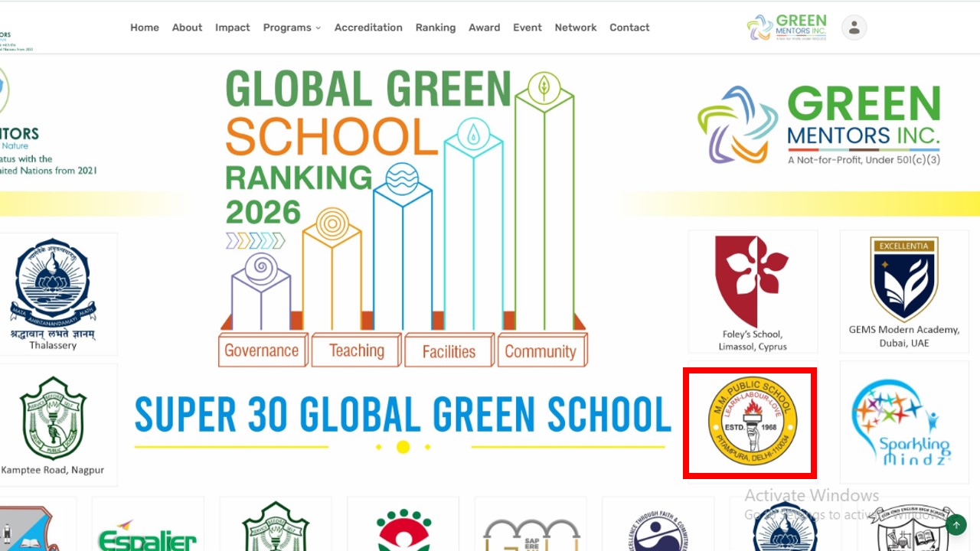This screenshot has height=551, width=980.
Task: Open the GEMS Modern Academy logo card
Action: [x=904, y=292]
